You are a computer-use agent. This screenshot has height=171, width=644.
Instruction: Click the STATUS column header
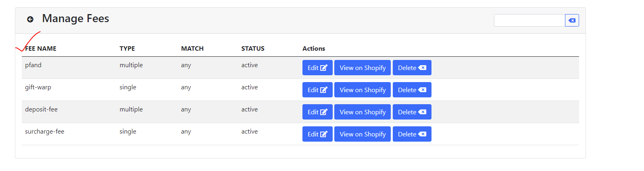[253, 48]
